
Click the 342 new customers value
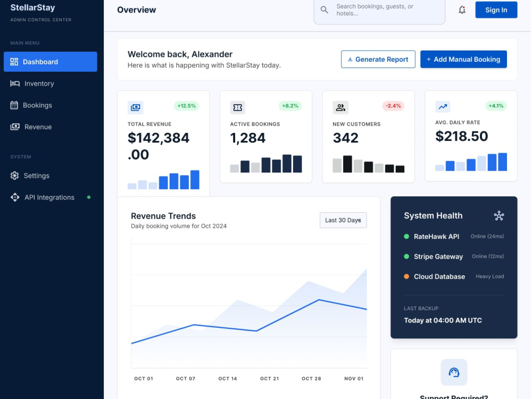click(345, 138)
